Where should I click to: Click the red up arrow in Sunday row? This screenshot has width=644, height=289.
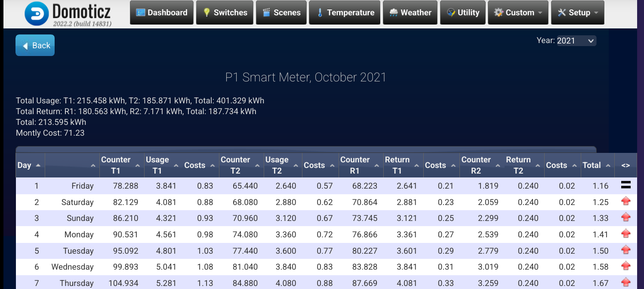click(x=626, y=218)
